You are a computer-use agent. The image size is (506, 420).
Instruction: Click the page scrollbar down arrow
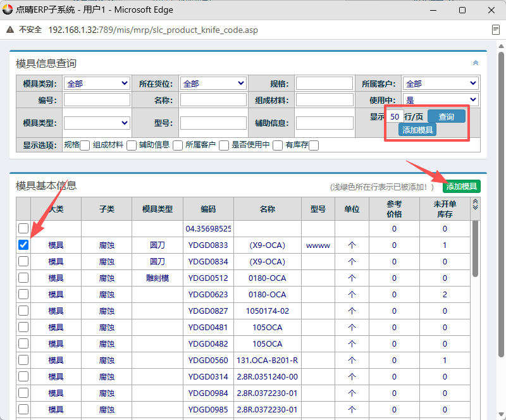point(501,414)
